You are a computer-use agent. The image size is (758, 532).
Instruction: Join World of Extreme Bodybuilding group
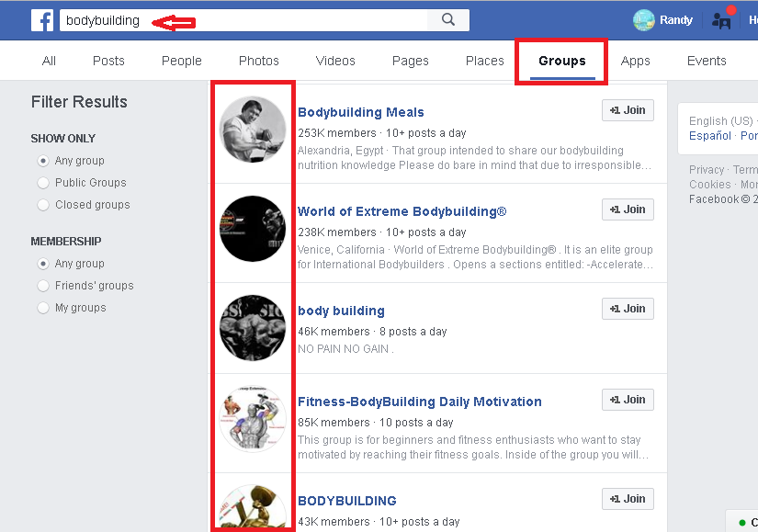tap(628, 209)
